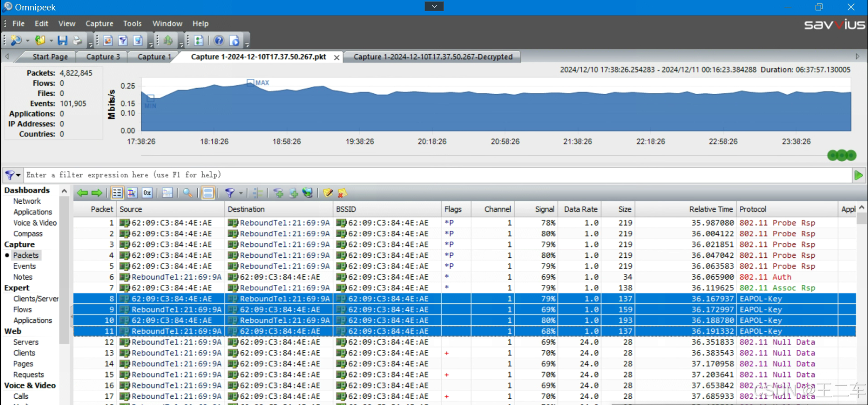
Task: Switch to the Capture 3 tab
Action: point(103,57)
